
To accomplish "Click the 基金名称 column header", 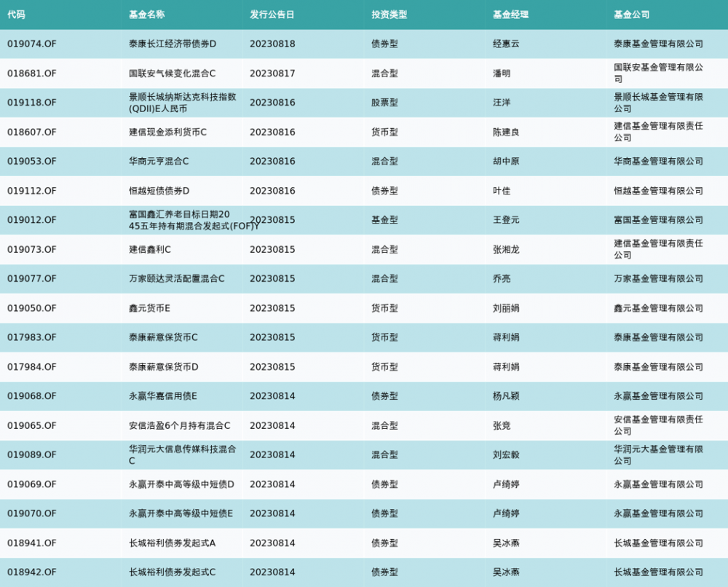I will 147,15.
